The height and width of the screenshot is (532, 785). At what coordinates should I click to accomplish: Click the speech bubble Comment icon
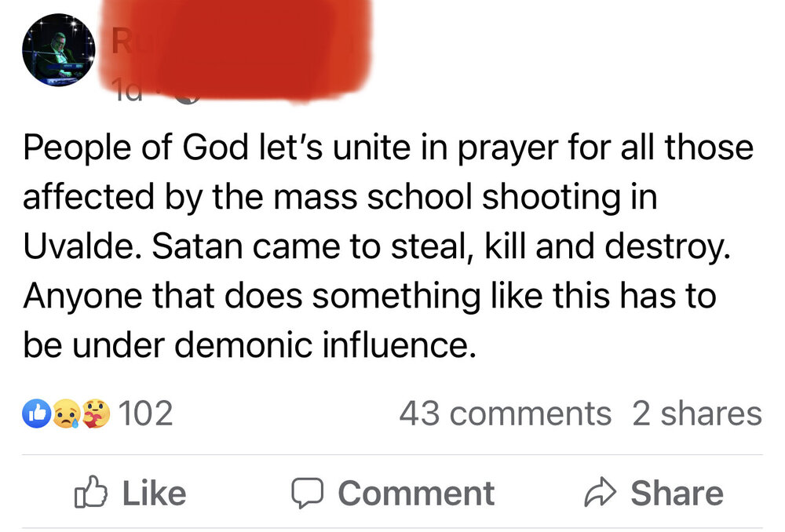[308, 494]
